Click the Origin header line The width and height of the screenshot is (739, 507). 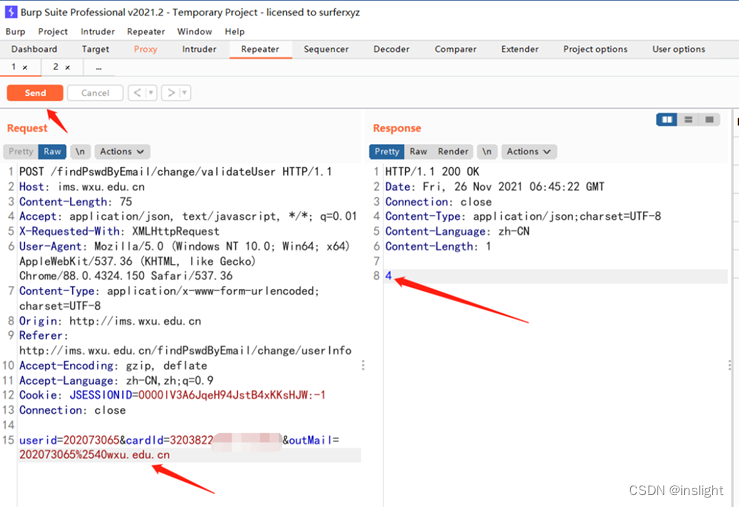pos(110,321)
